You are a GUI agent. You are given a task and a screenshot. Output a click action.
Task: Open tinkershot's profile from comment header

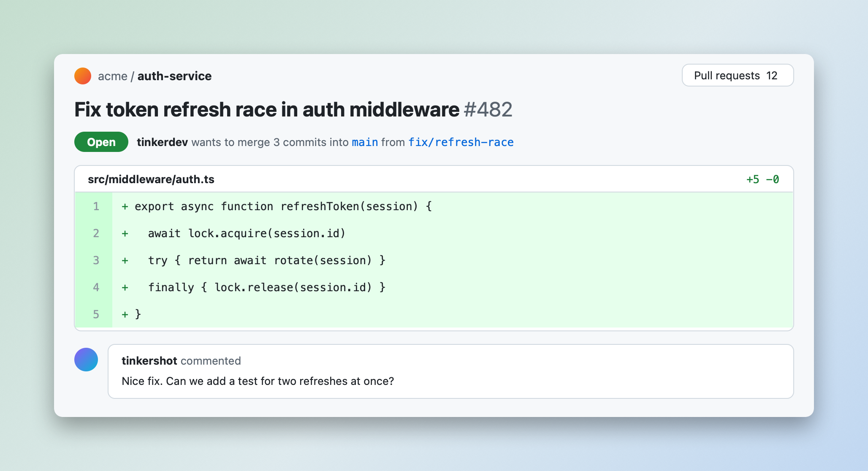[x=149, y=361]
